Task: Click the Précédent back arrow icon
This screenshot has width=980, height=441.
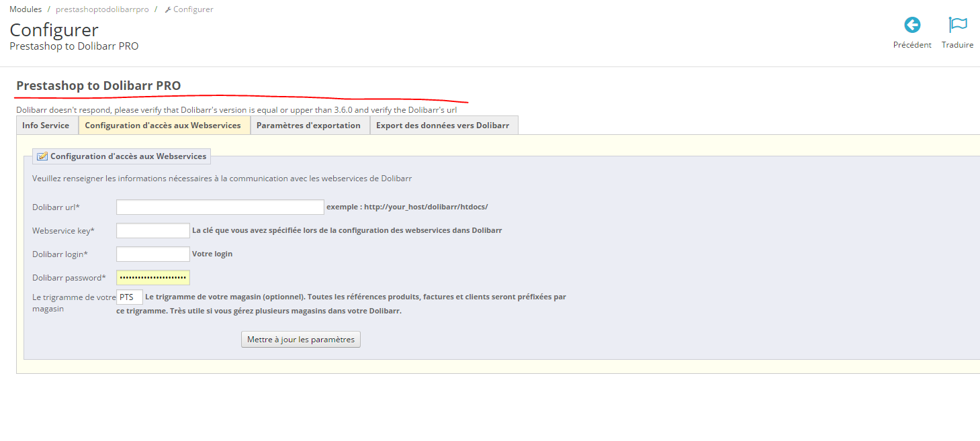Action: point(912,26)
